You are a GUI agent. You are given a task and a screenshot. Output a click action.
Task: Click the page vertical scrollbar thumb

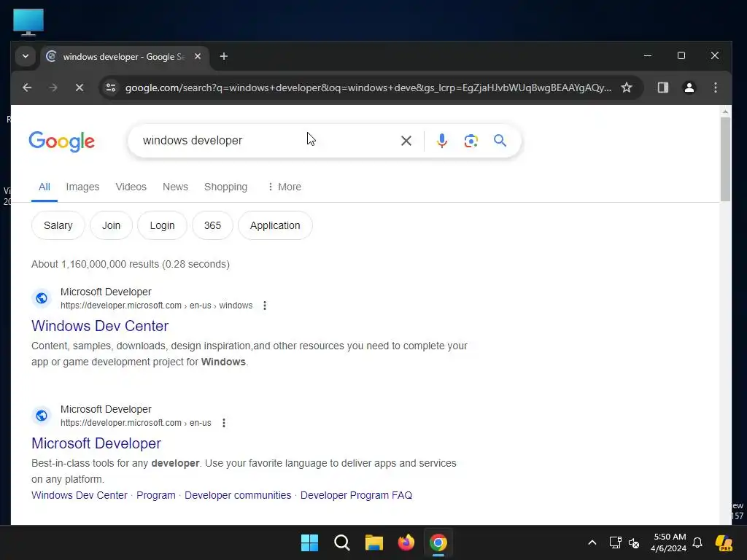tap(725, 160)
